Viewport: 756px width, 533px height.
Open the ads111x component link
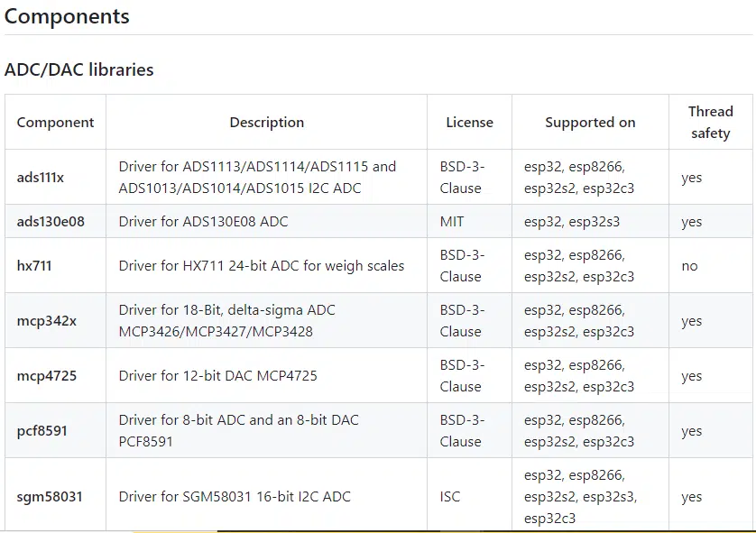click(x=41, y=178)
